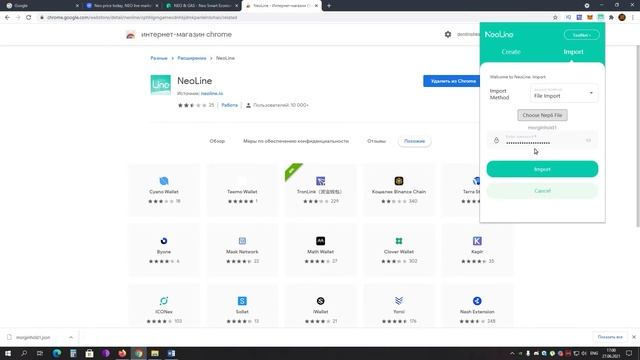Select the Похожие tab
The width and height of the screenshot is (640, 360).
click(414, 141)
